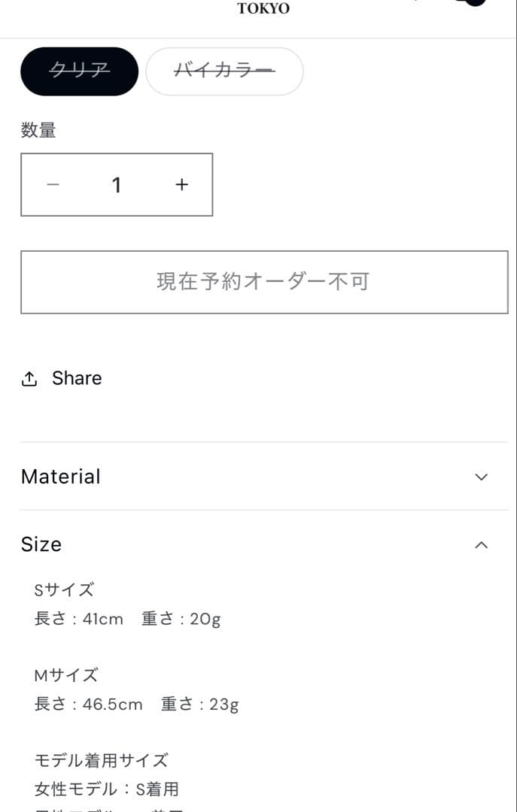Image resolution: width=517 pixels, height=812 pixels.
Task: Click the Mサイズ heading text
Action: tap(66, 675)
